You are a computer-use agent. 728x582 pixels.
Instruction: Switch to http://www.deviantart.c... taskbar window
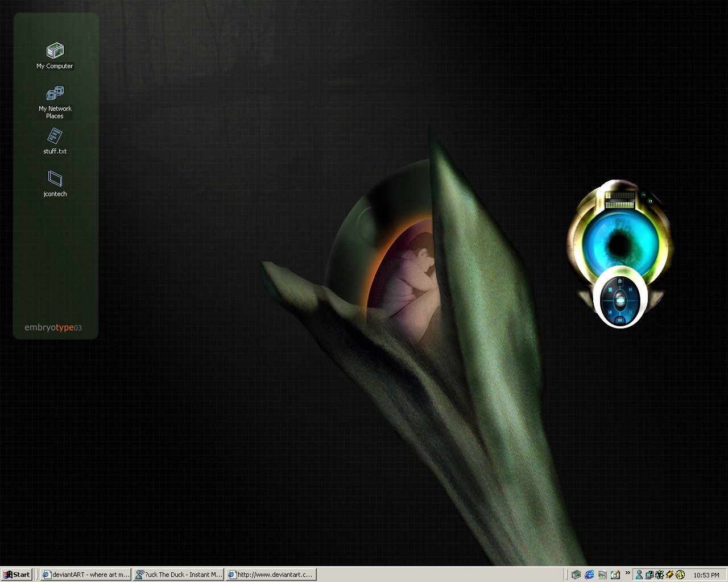pos(271,575)
